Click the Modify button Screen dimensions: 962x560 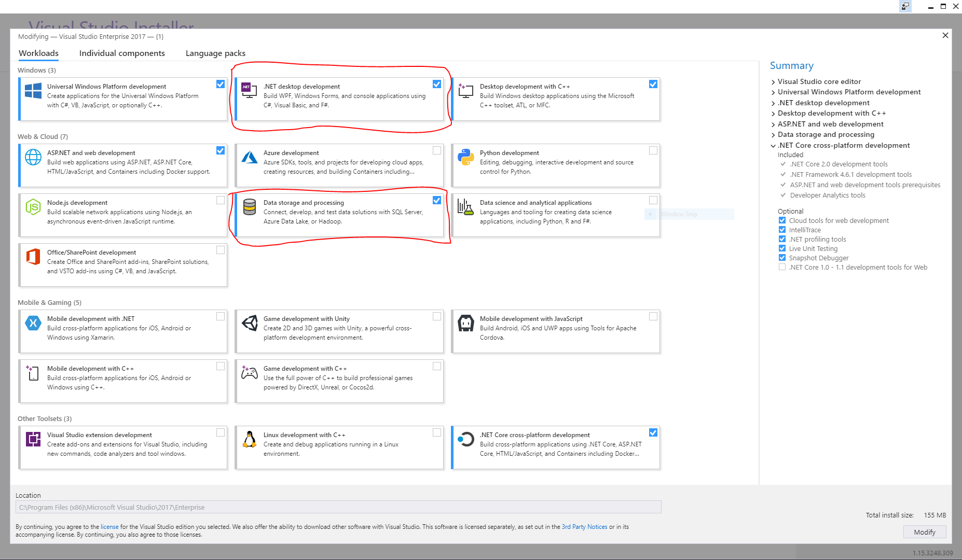[924, 532]
